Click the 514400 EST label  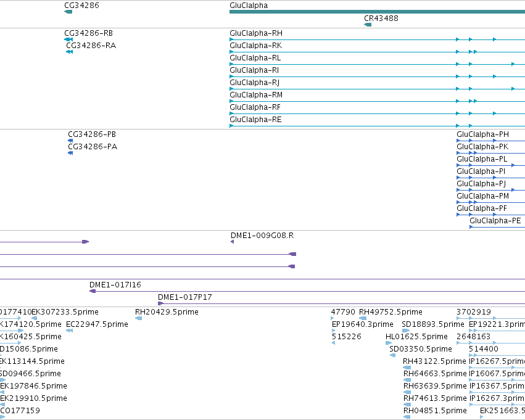pyautogui.click(x=484, y=349)
